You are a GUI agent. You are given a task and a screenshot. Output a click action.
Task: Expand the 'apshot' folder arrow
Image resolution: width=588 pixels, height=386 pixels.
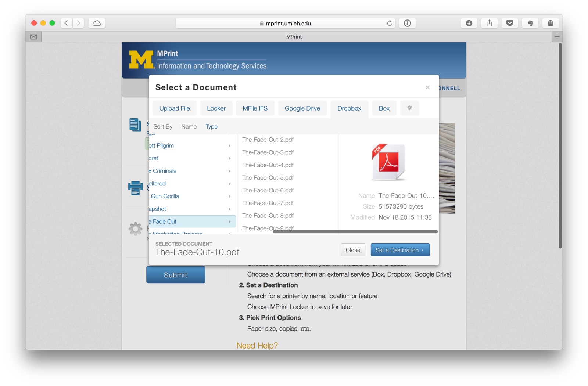point(229,209)
